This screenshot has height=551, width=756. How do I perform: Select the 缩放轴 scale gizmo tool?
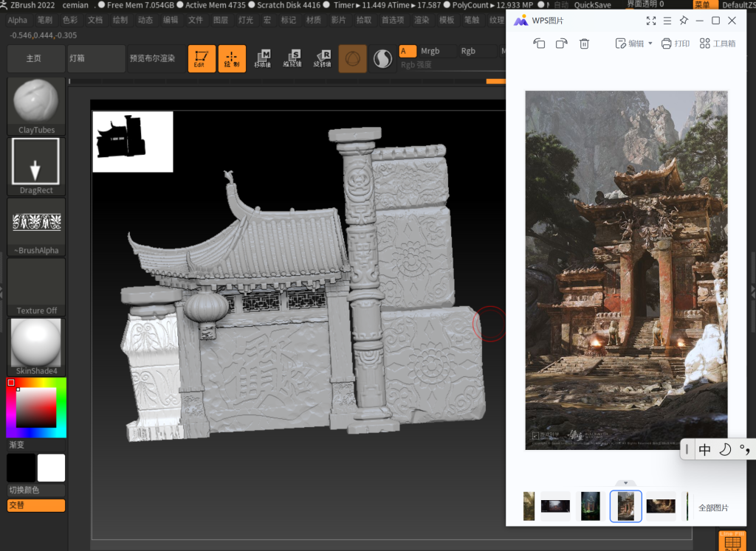pyautogui.click(x=292, y=59)
